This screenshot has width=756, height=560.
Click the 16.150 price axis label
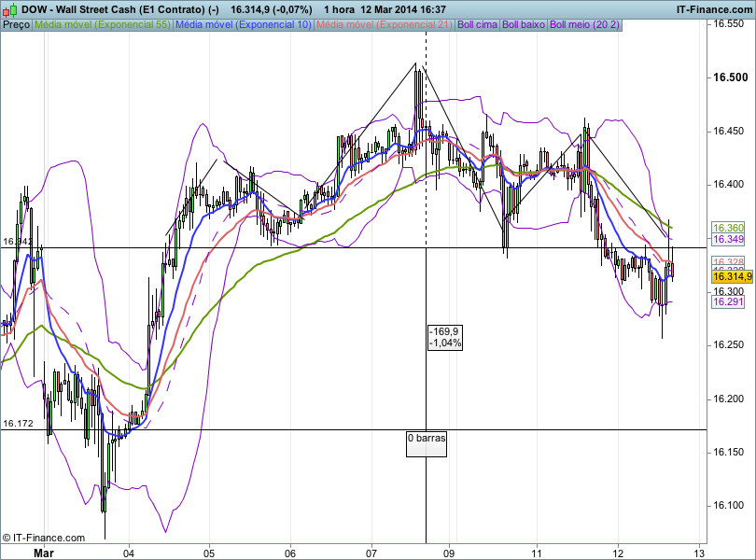point(729,453)
